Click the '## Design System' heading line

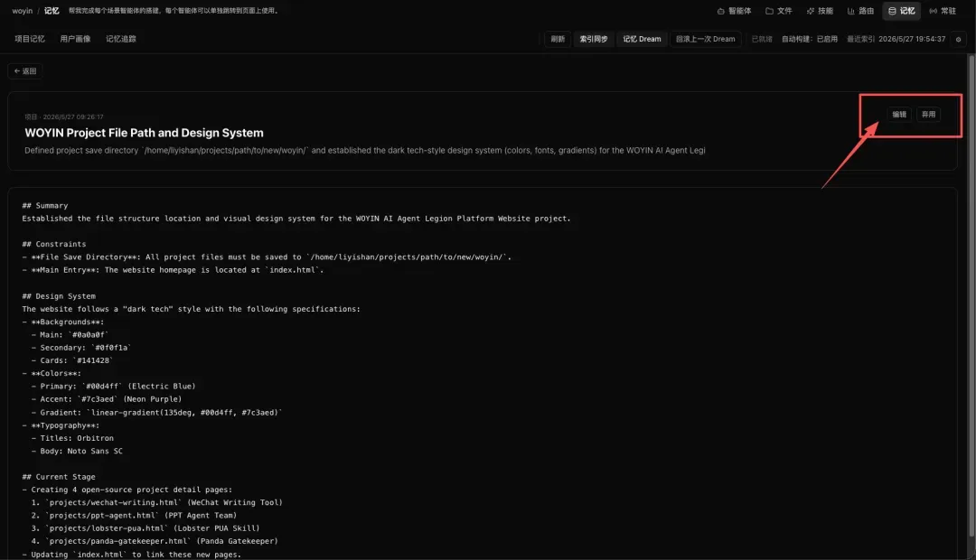coord(59,296)
